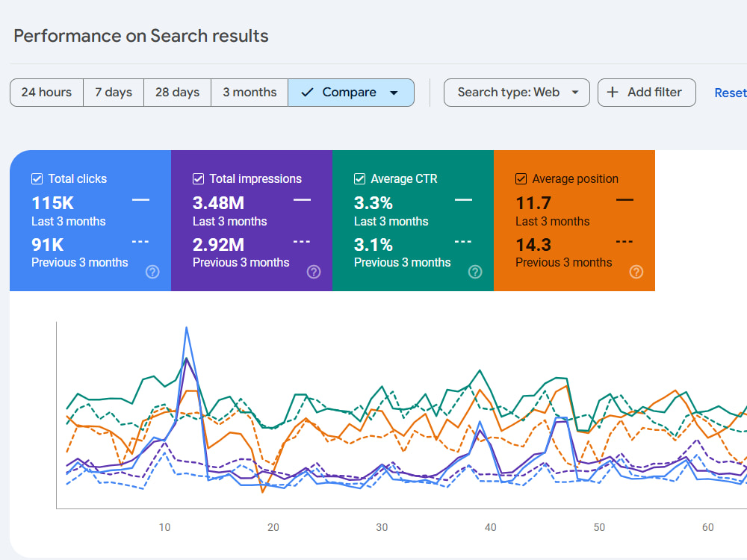Viewport: 747px width, 560px height.
Task: Open help icon on Total clicks card
Action: [x=152, y=272]
